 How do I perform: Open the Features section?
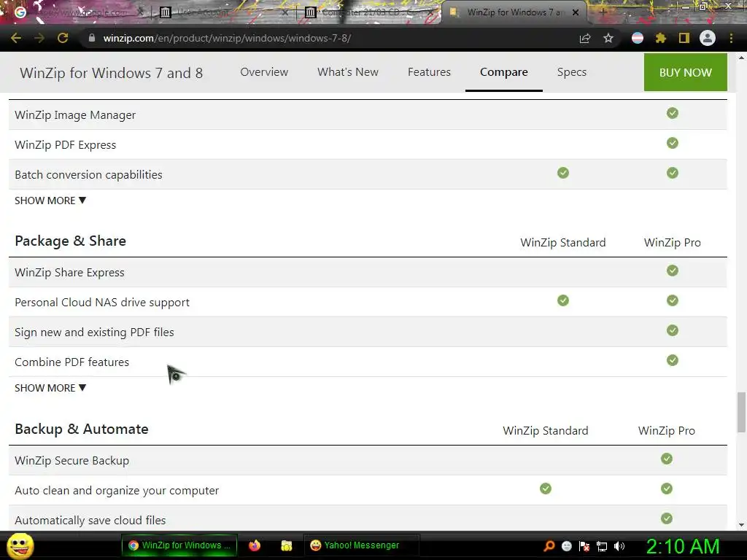coord(429,72)
